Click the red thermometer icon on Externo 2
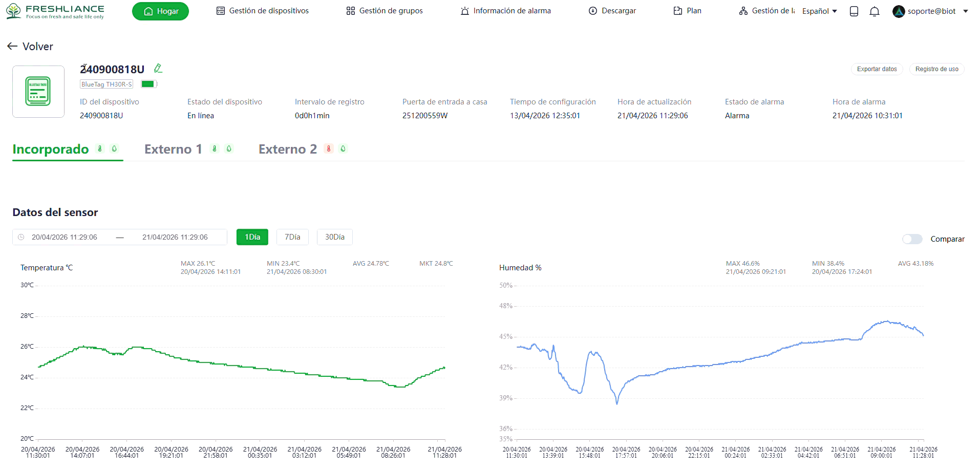Image resolution: width=980 pixels, height=471 pixels. coord(329,149)
